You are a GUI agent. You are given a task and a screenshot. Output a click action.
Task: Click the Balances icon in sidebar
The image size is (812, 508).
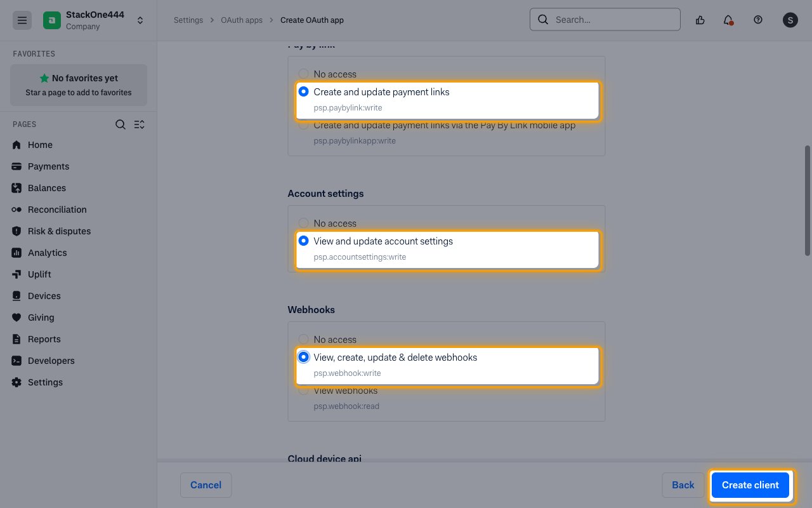tap(16, 188)
